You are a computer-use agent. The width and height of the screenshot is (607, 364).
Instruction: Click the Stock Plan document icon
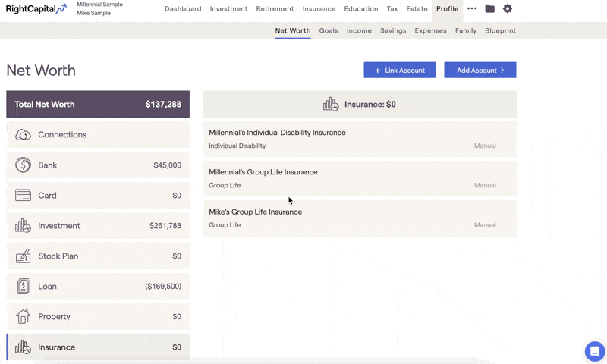click(24, 256)
